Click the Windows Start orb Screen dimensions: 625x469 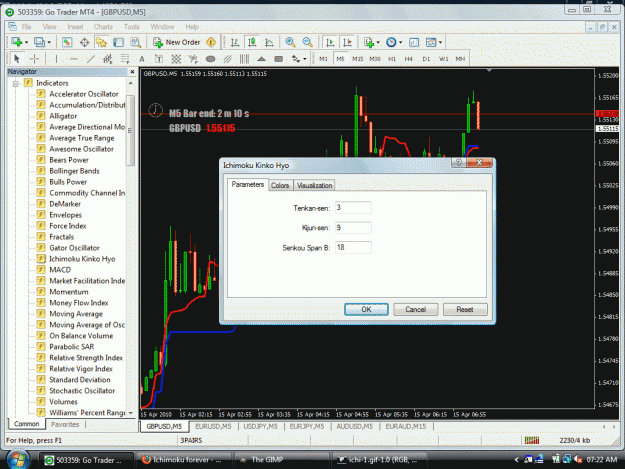pyautogui.click(x=18, y=460)
